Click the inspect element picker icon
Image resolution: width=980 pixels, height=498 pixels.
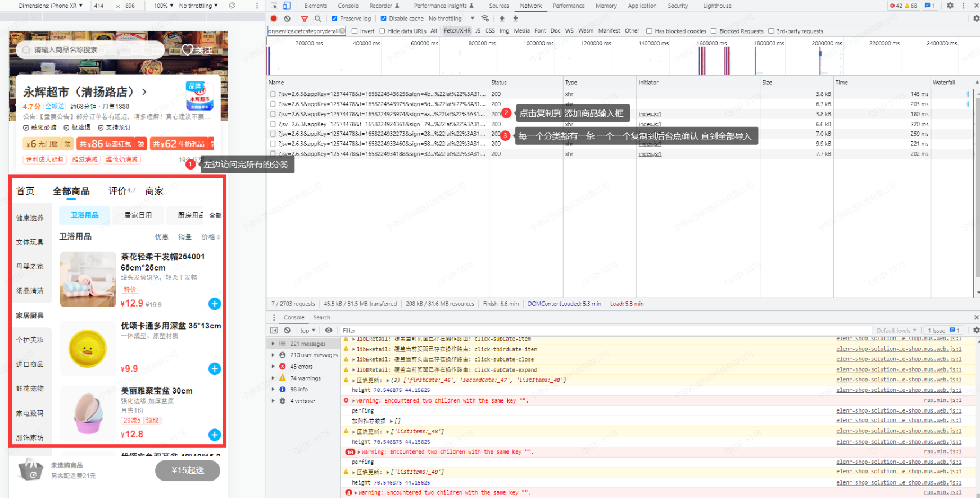click(274, 6)
